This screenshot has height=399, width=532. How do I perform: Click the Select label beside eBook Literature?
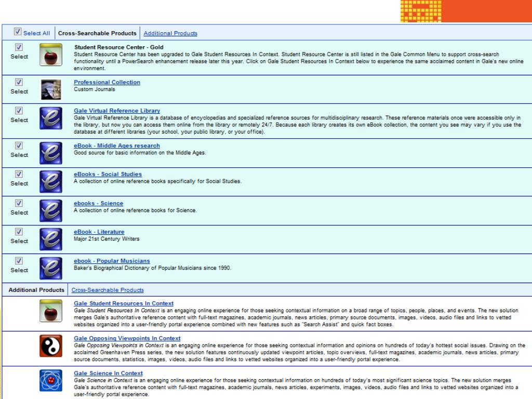coord(19,241)
